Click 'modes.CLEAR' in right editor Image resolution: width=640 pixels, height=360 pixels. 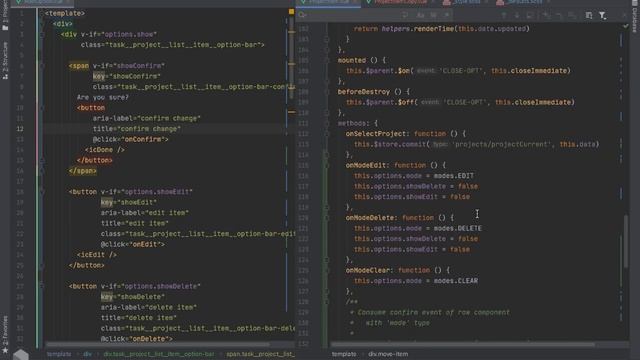pyautogui.click(x=456, y=281)
